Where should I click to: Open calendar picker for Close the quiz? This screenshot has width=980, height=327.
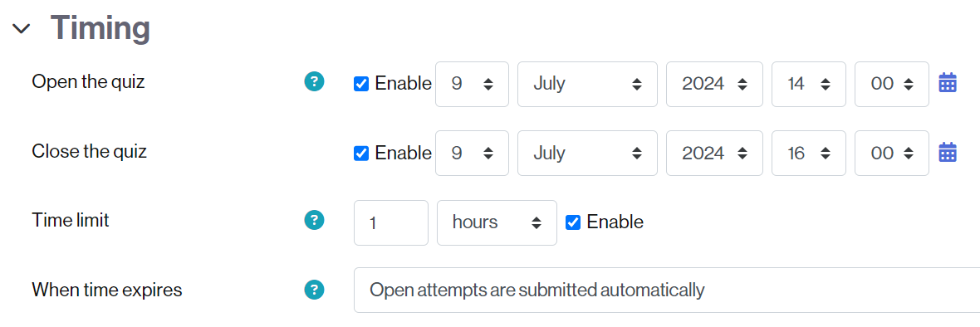click(x=948, y=153)
